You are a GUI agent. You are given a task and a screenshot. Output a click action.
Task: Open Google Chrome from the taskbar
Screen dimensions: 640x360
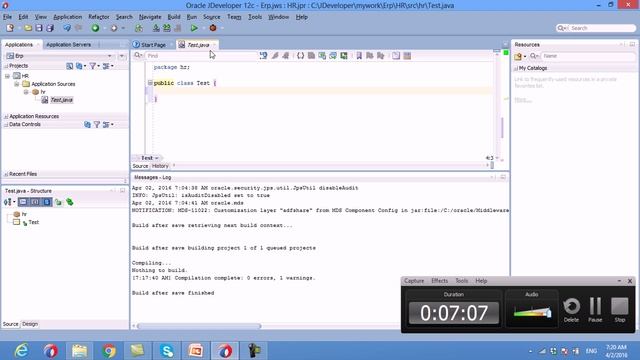[x=109, y=351]
